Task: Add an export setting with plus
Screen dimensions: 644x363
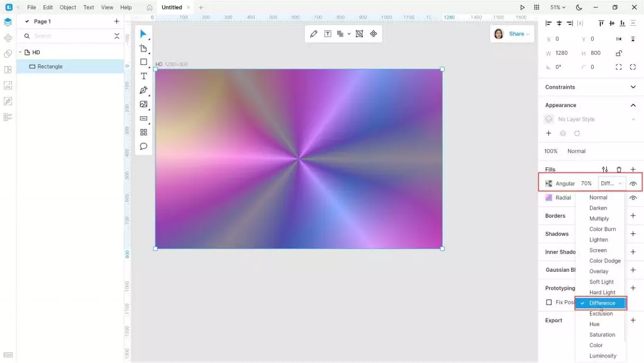Action: (x=633, y=320)
